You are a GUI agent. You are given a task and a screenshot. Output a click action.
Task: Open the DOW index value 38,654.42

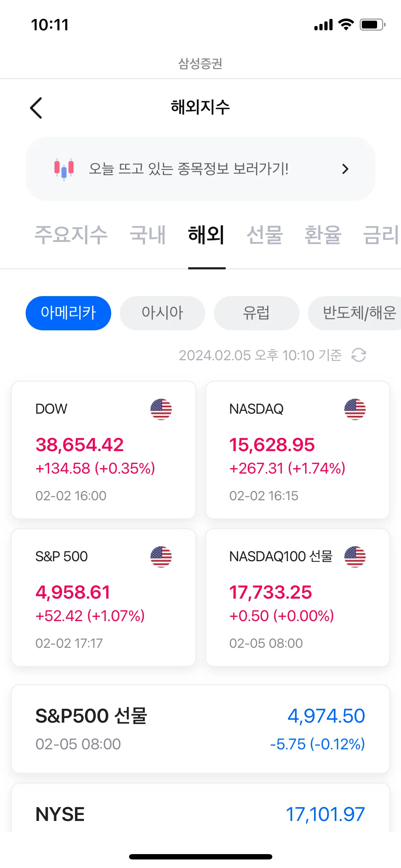pyautogui.click(x=79, y=445)
